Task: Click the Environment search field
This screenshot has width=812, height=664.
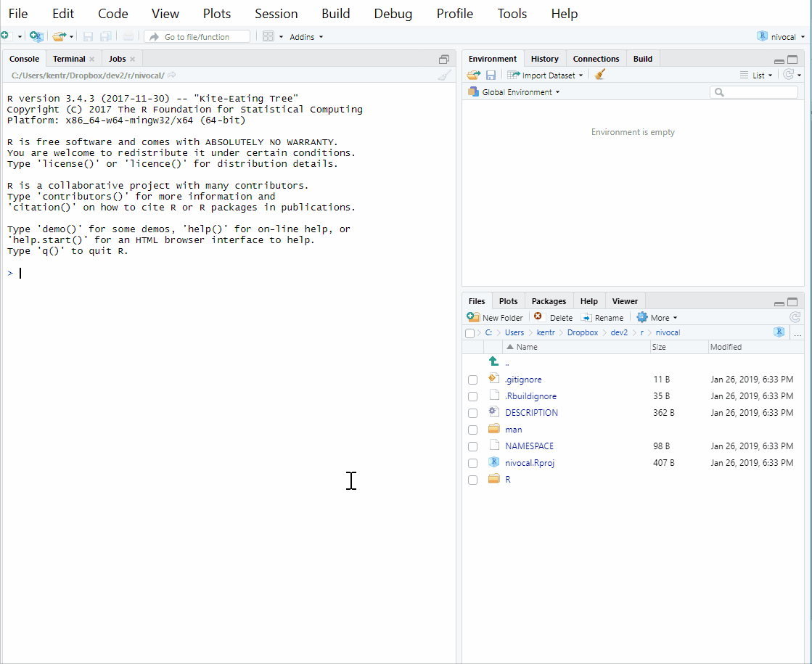Action: click(x=754, y=92)
